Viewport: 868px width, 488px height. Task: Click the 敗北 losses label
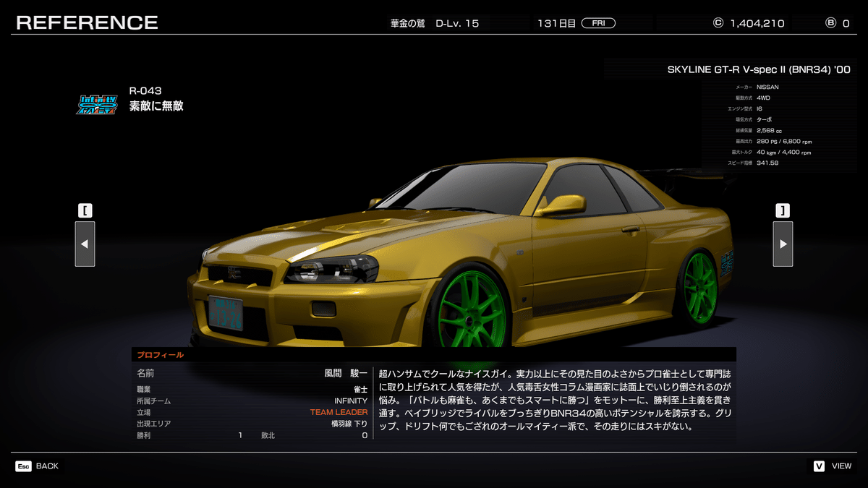tap(268, 435)
